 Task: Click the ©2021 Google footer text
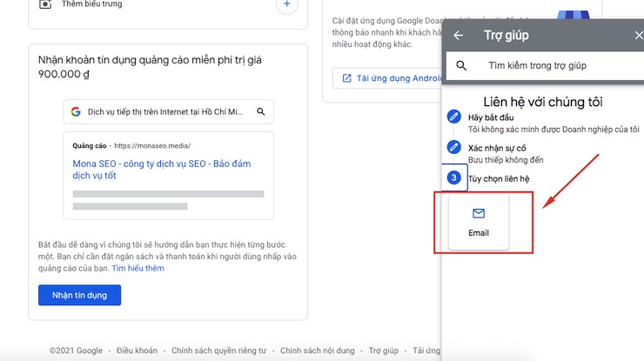pos(76,351)
